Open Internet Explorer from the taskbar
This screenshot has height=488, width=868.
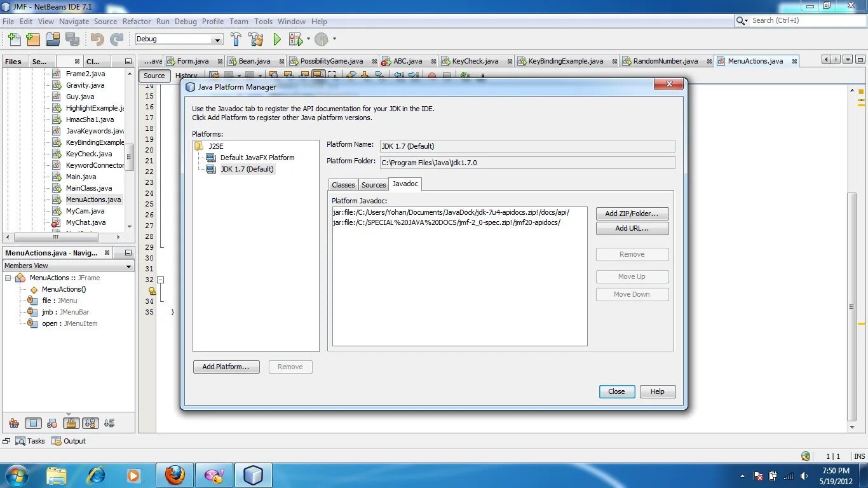pyautogui.click(x=97, y=475)
